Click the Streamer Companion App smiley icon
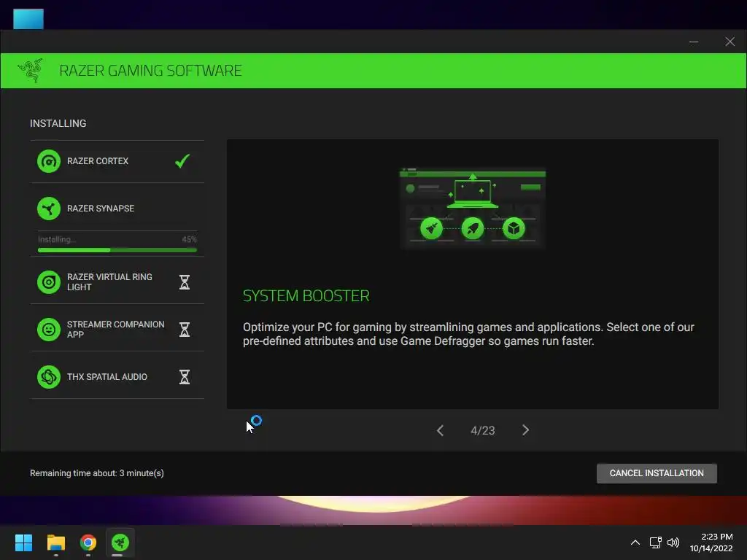The height and width of the screenshot is (560, 747). 49,330
